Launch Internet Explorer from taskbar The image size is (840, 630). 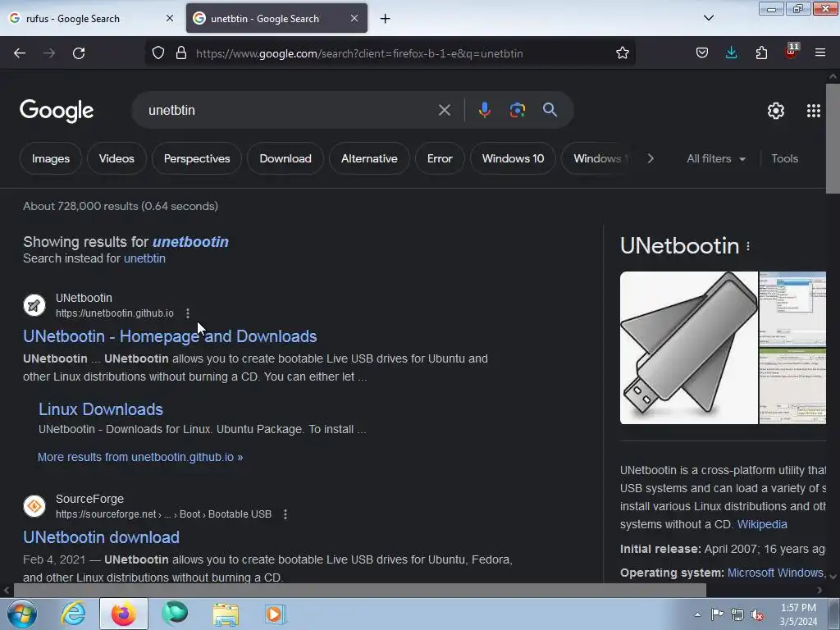pos(73,614)
